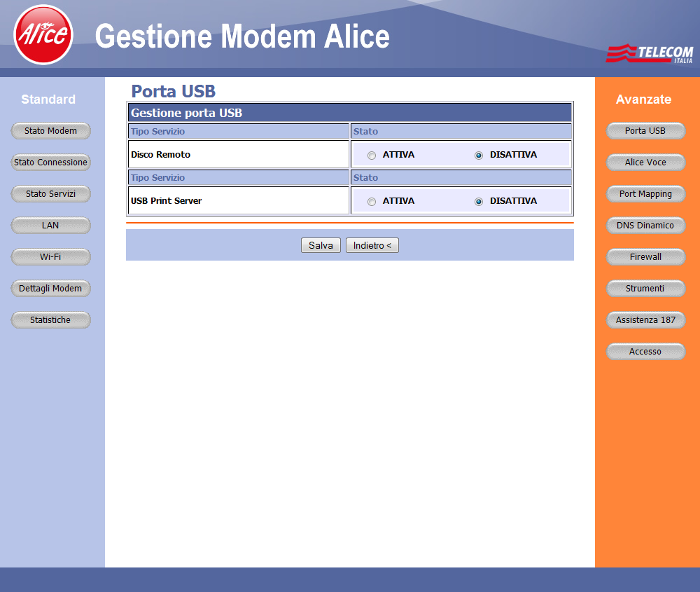Image resolution: width=700 pixels, height=592 pixels.
Task: Open Stato Connessione section
Action: point(50,163)
